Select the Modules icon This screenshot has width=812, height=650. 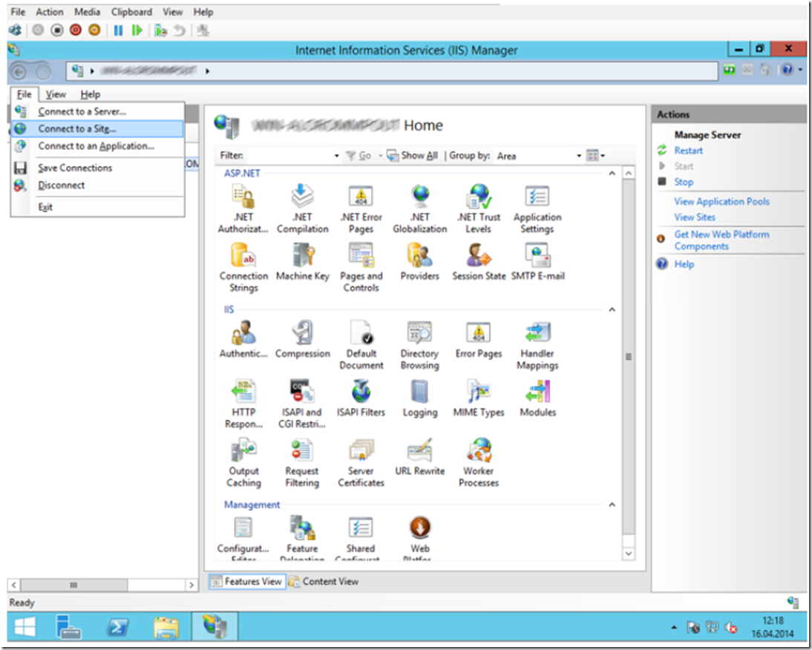pyautogui.click(x=537, y=398)
